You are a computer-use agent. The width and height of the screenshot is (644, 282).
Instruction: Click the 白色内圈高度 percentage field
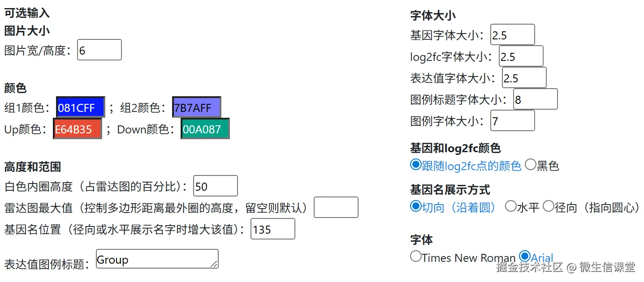click(215, 186)
